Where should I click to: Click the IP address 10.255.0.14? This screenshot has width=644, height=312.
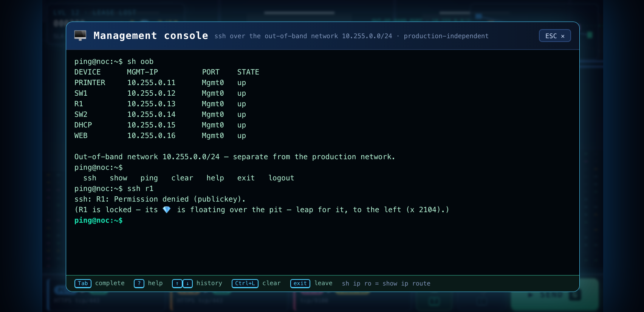[x=151, y=114]
